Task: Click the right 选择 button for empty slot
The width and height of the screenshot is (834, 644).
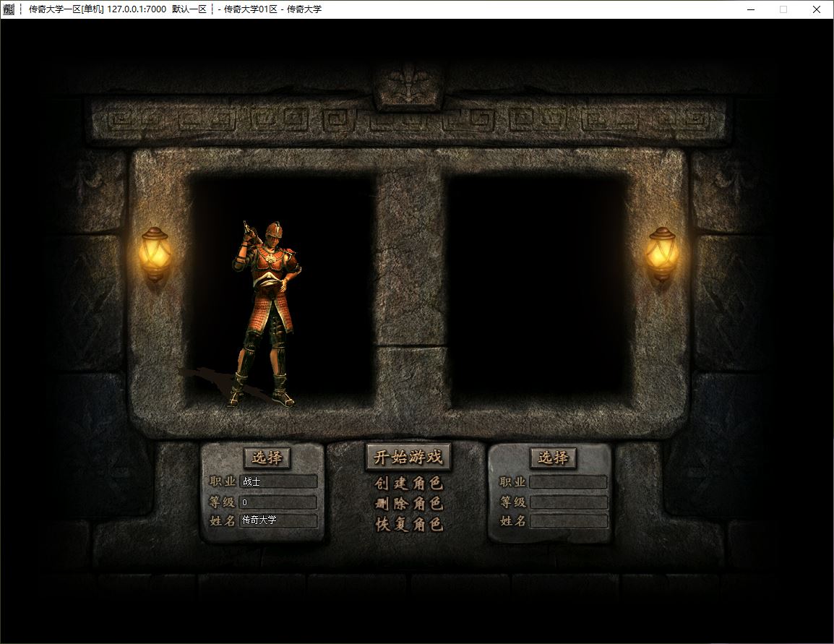Action: [553, 458]
